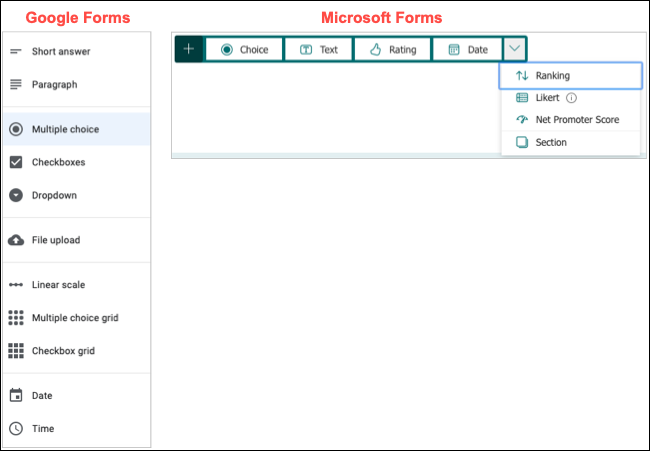
Task: Choose Date in Google Forms list
Action: [77, 395]
